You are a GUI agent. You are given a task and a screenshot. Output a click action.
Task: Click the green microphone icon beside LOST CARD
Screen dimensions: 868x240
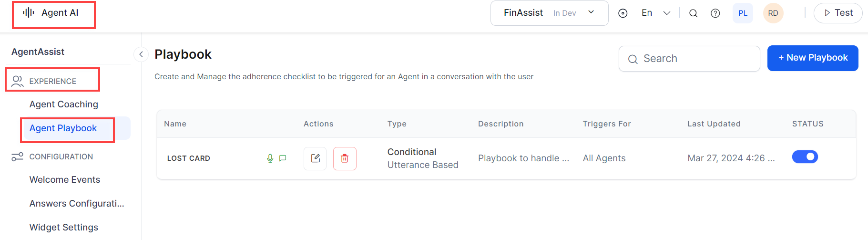coord(270,158)
